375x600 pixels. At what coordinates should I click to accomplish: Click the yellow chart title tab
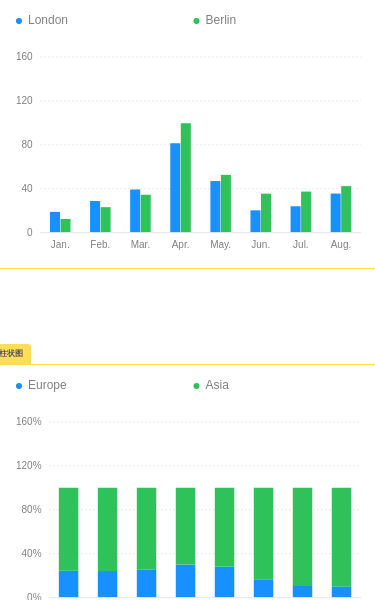pyautogui.click(x=15, y=354)
